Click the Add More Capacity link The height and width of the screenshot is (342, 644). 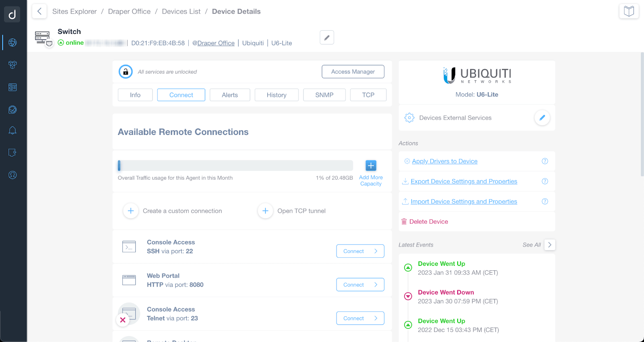[371, 180]
